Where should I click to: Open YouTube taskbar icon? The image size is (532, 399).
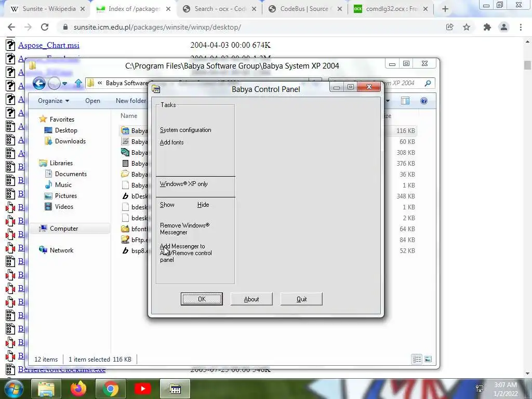142,389
